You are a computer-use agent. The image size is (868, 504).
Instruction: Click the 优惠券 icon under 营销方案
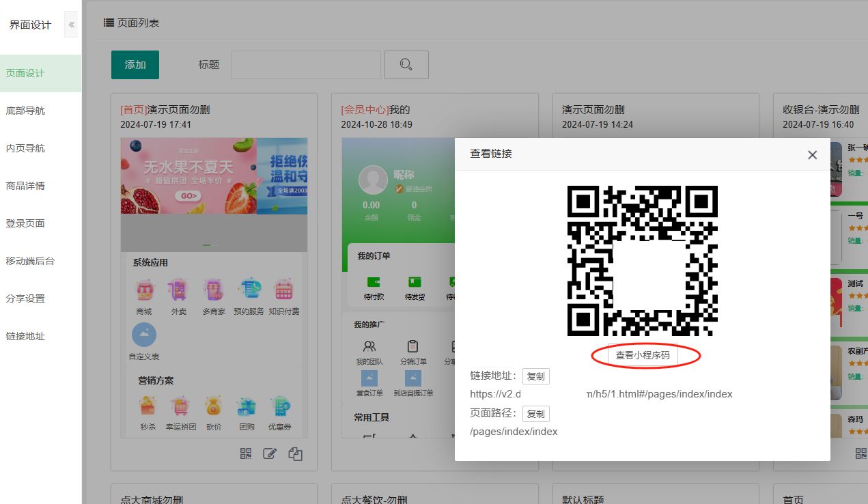coord(280,407)
